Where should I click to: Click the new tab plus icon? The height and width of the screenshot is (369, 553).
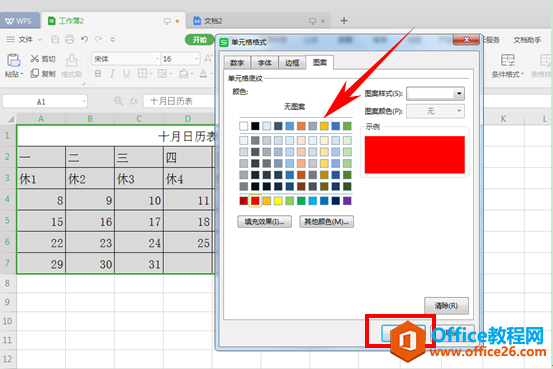tap(344, 21)
